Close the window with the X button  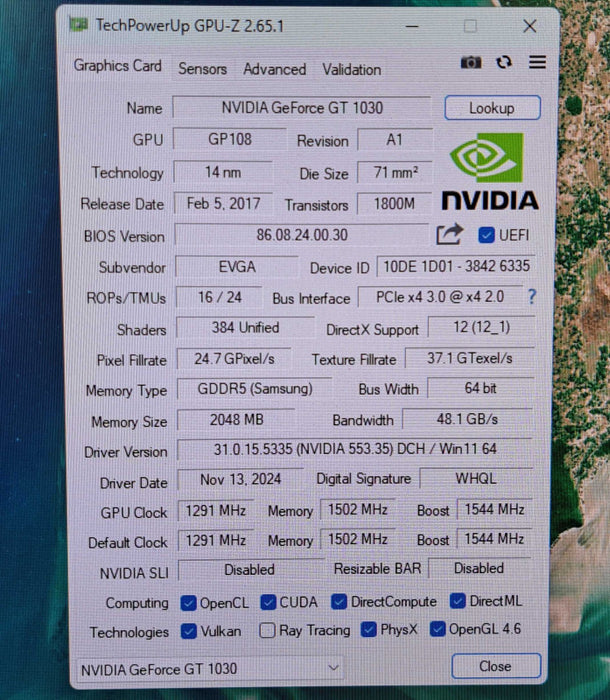point(530,26)
